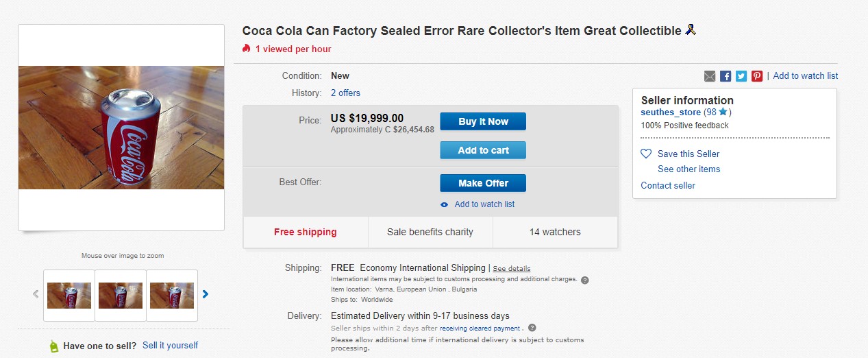Click delivery info question mark icon
The height and width of the screenshot is (358, 868).
(x=532, y=328)
